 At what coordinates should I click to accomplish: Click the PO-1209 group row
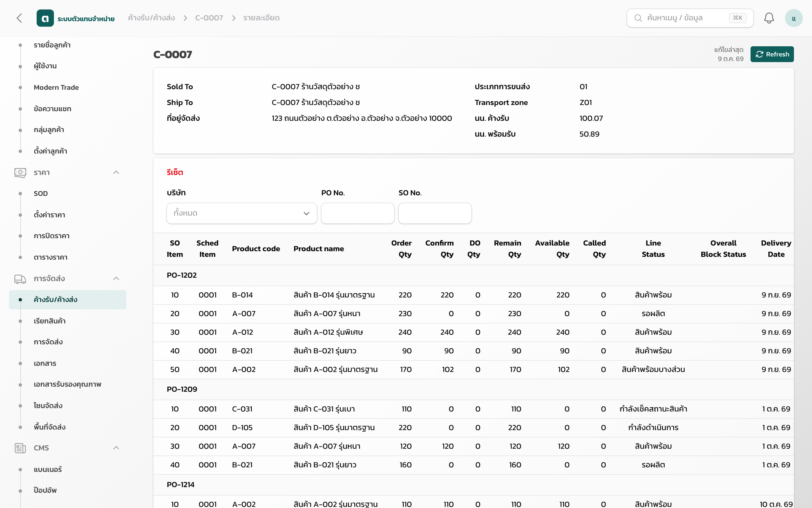tap(473, 390)
